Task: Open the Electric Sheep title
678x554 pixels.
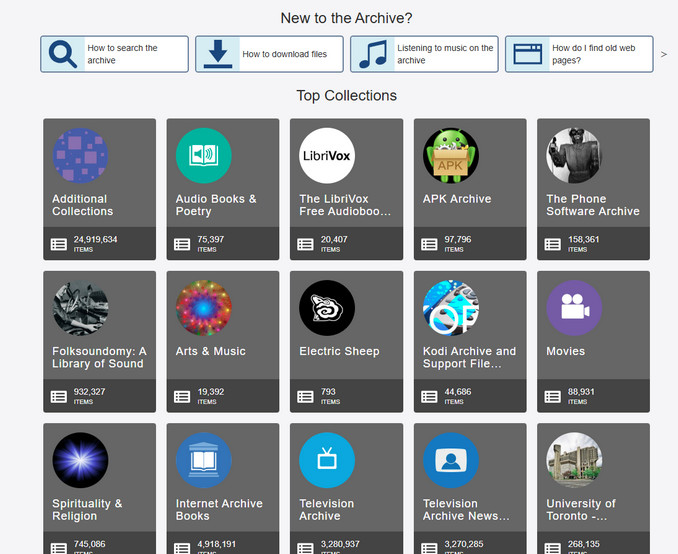Action: (x=339, y=351)
